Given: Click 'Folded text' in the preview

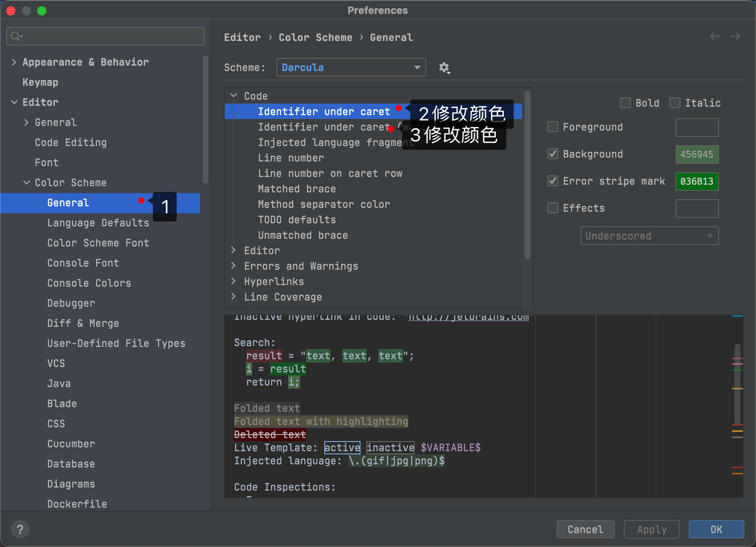Looking at the screenshot, I should point(267,408).
